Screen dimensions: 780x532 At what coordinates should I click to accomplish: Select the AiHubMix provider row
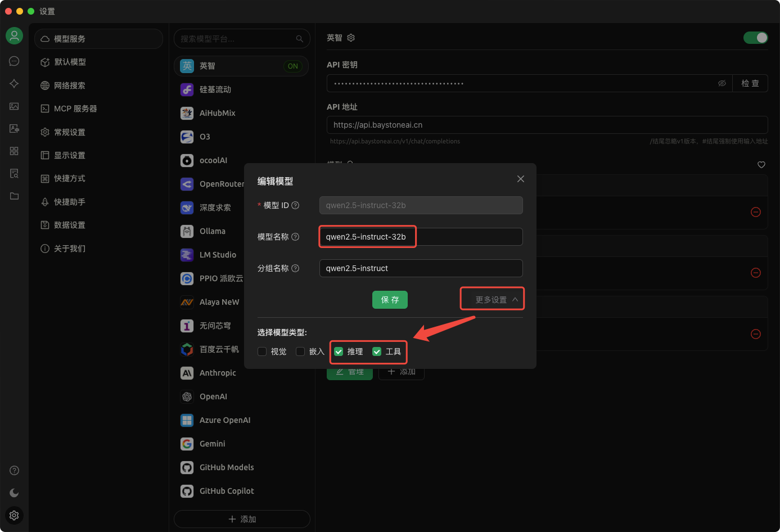[x=241, y=113]
